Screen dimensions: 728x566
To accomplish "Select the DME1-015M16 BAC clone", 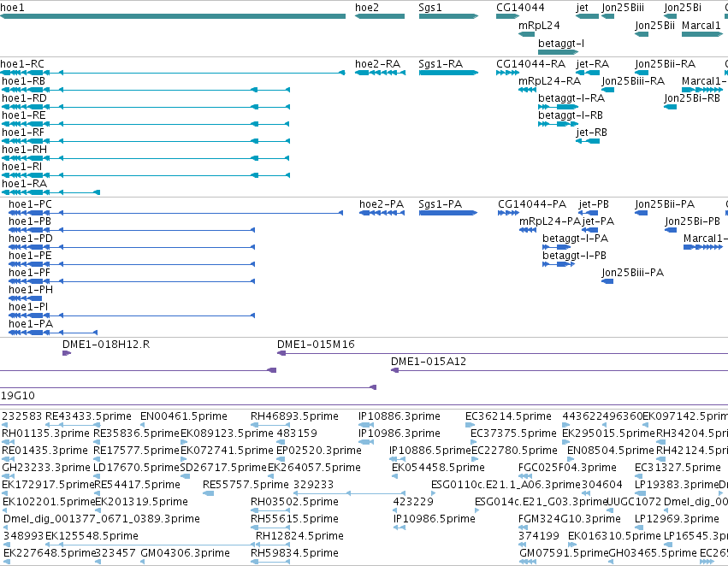I will pyautogui.click(x=502, y=353).
